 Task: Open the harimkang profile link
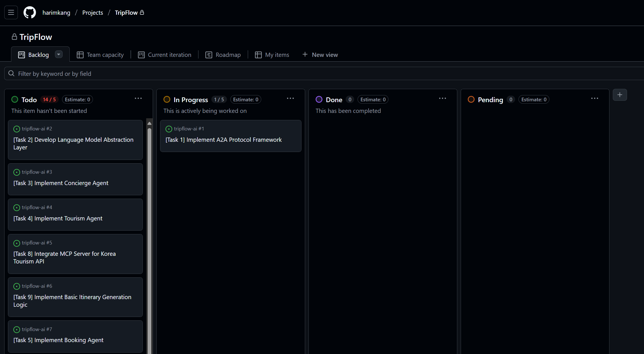coord(56,13)
